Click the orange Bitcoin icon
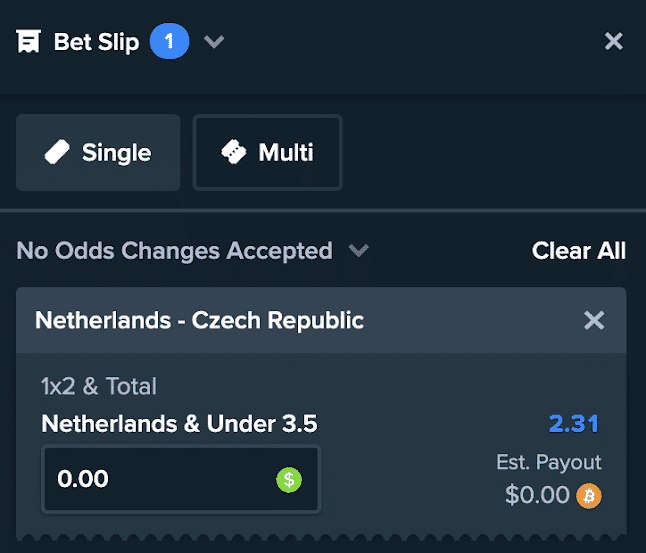Image resolution: width=646 pixels, height=553 pixels. tap(589, 496)
